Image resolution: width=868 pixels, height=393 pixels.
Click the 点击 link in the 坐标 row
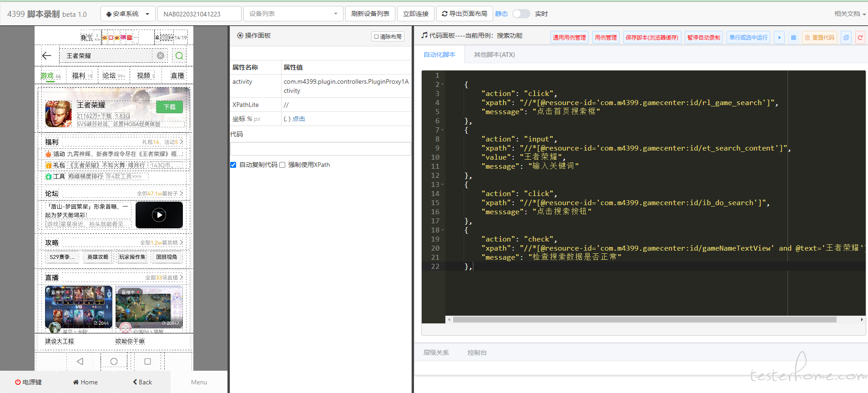click(x=299, y=119)
